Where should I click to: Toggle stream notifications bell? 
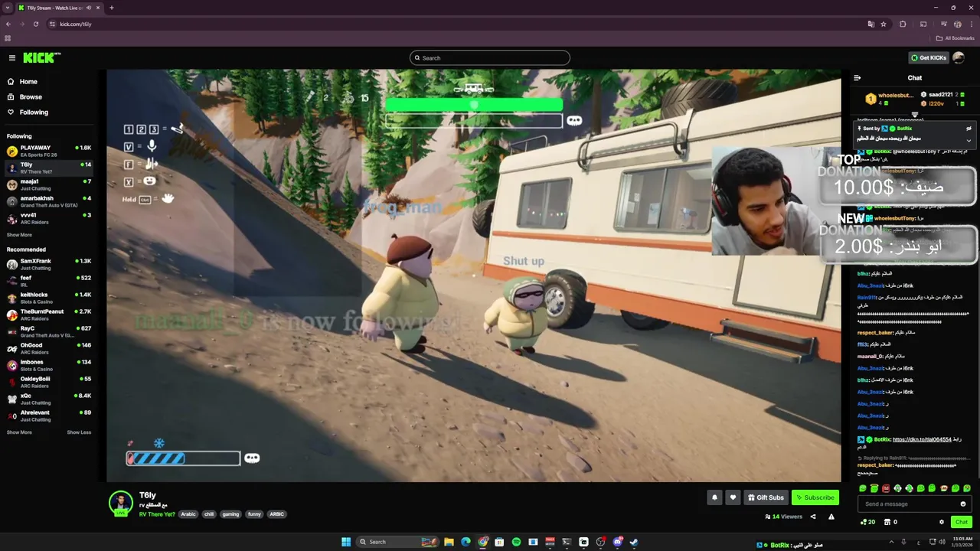coord(714,497)
